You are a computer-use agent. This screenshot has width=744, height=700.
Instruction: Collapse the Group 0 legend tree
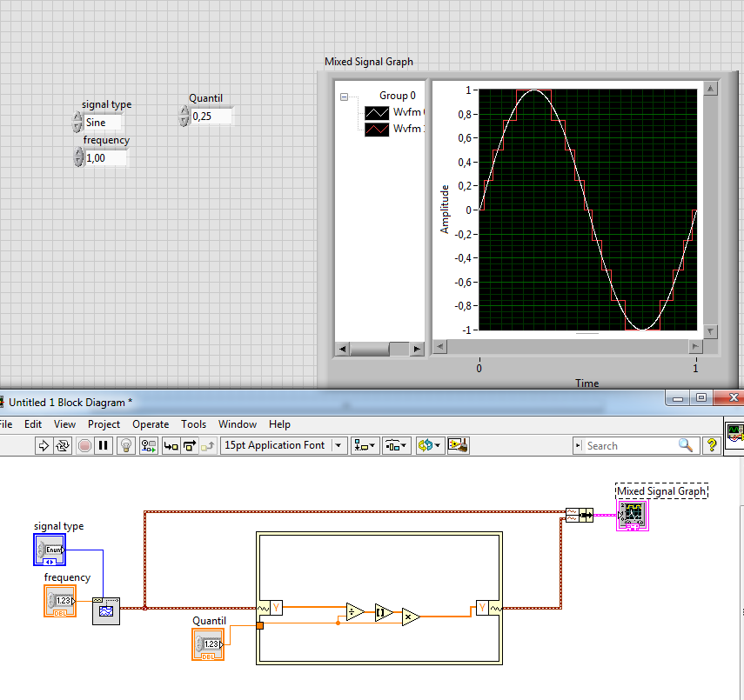[344, 97]
